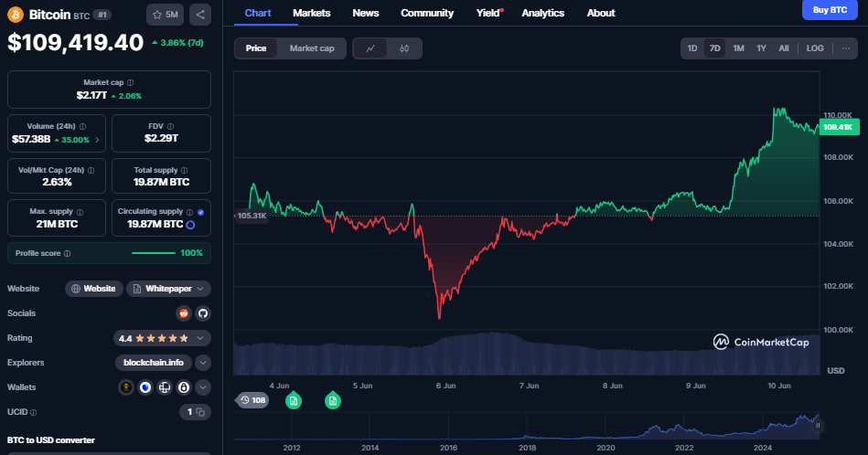
Task: Expand the Explorers list chevron
Action: coord(203,363)
